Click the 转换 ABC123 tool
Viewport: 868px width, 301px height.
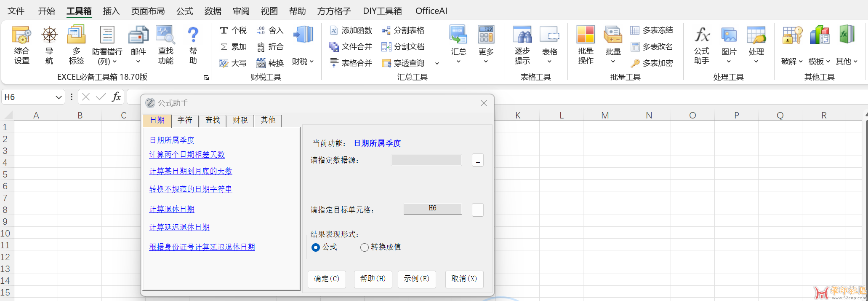tap(270, 63)
